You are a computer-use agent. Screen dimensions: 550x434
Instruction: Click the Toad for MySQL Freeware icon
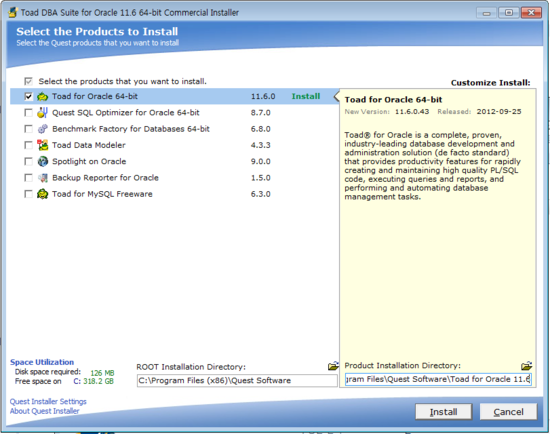click(x=42, y=194)
